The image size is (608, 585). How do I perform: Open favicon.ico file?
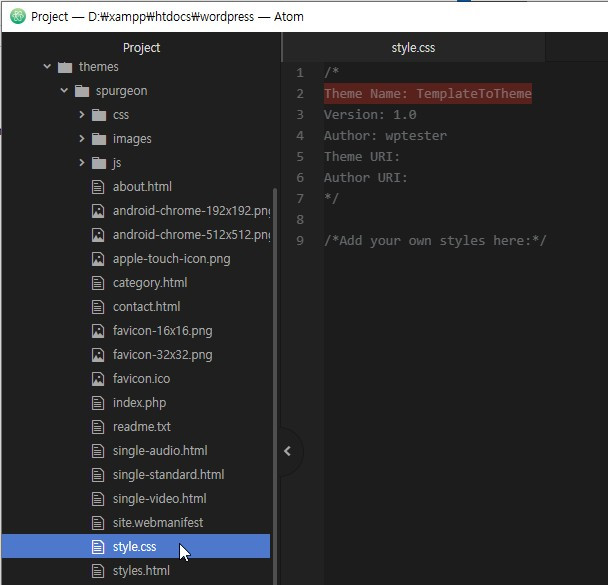[x=142, y=379]
